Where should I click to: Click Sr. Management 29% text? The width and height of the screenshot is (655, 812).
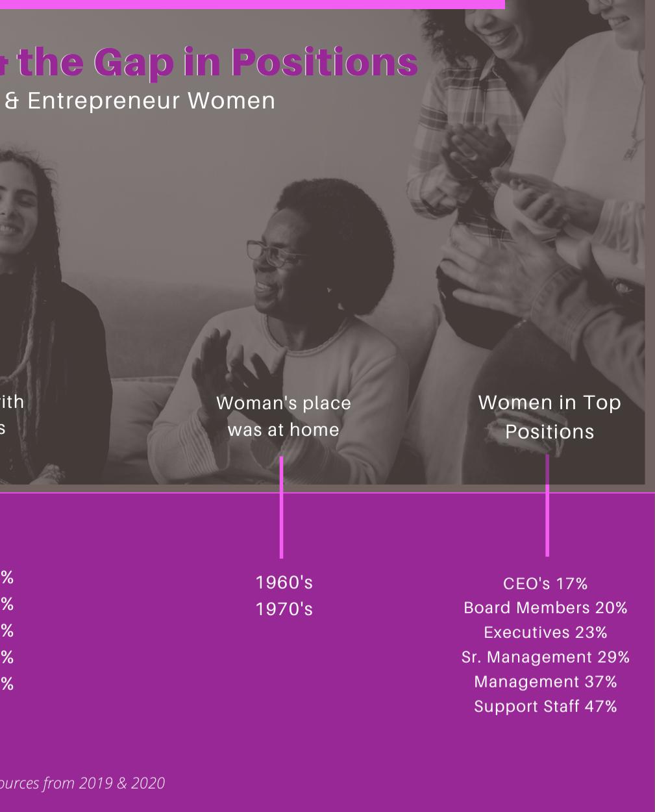click(545, 657)
